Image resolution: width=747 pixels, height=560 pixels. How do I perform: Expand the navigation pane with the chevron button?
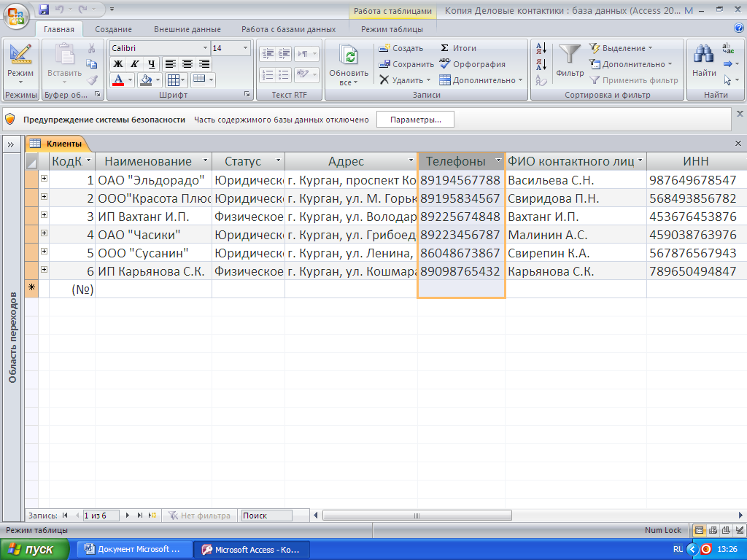[10, 144]
